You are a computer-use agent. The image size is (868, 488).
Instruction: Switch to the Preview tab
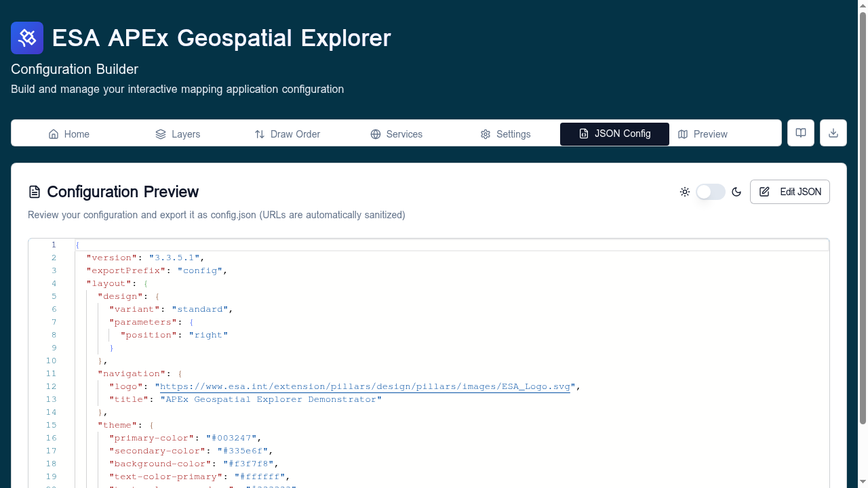703,134
